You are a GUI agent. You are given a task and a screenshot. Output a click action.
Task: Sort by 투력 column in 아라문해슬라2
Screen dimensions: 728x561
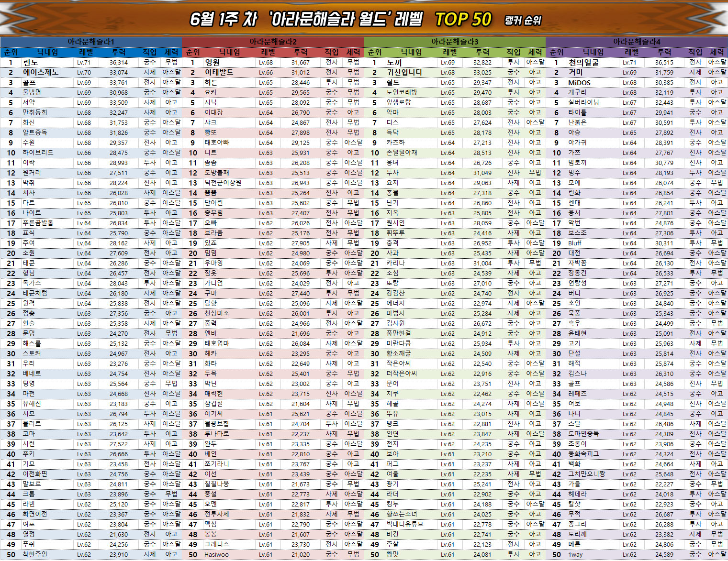tap(301, 52)
